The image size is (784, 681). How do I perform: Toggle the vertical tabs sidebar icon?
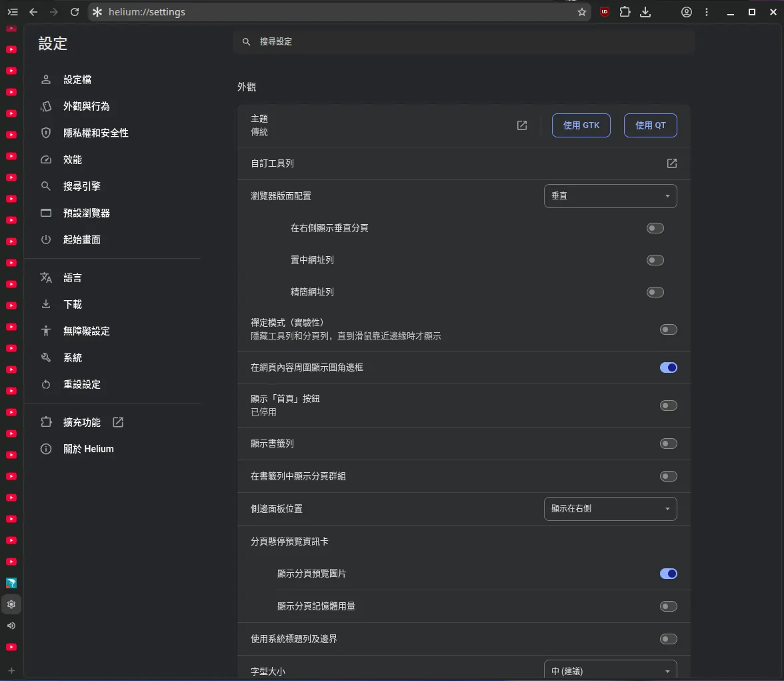pyautogui.click(x=13, y=12)
